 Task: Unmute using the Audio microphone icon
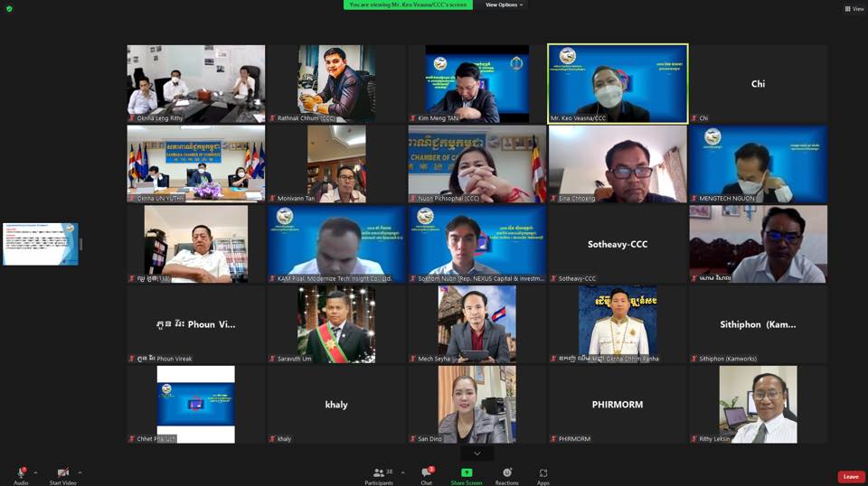(20, 472)
